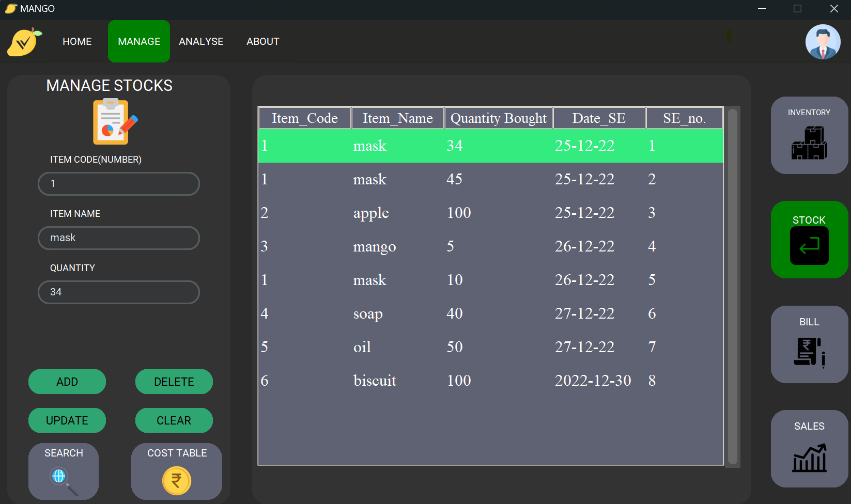Screen dimensions: 851x504
Task: Open the Bill rupee receipt icon
Action: (809, 353)
